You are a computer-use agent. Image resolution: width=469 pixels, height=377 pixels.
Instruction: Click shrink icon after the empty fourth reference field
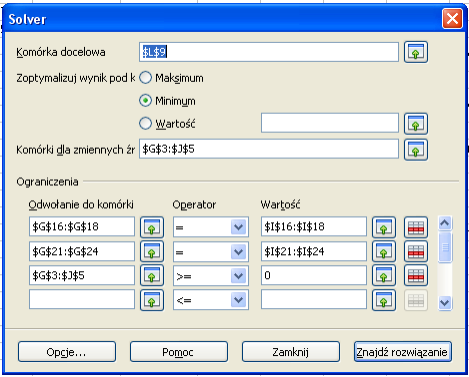[152, 300]
